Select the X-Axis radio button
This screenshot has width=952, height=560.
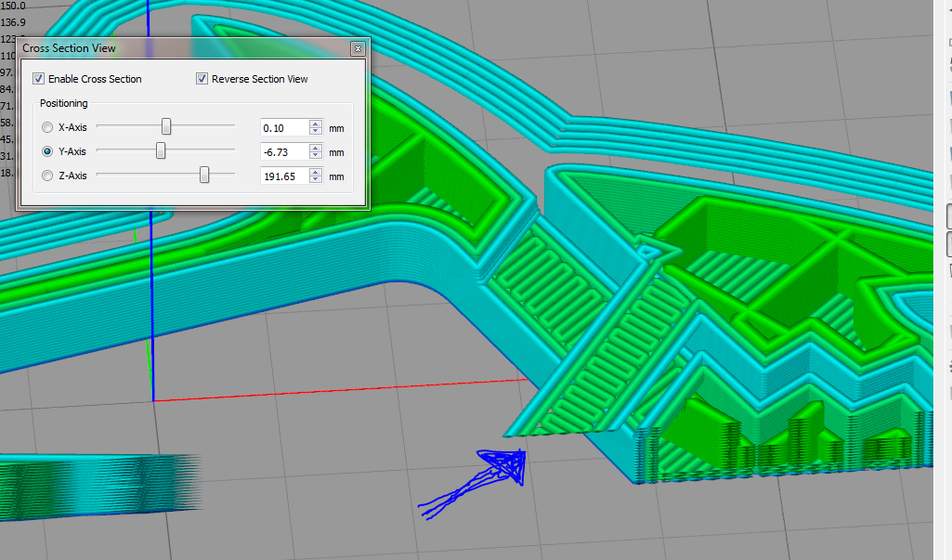coord(47,127)
